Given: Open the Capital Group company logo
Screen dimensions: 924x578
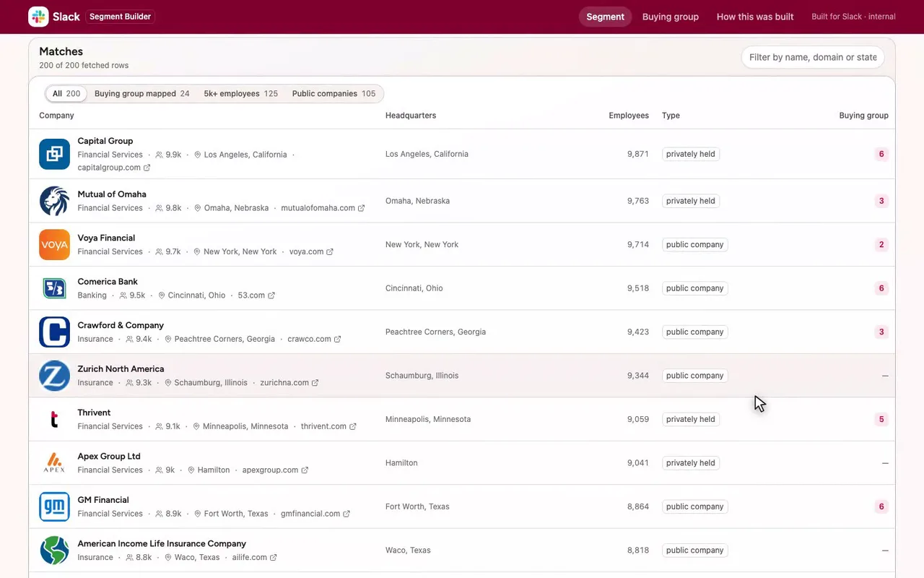Looking at the screenshot, I should (x=54, y=154).
